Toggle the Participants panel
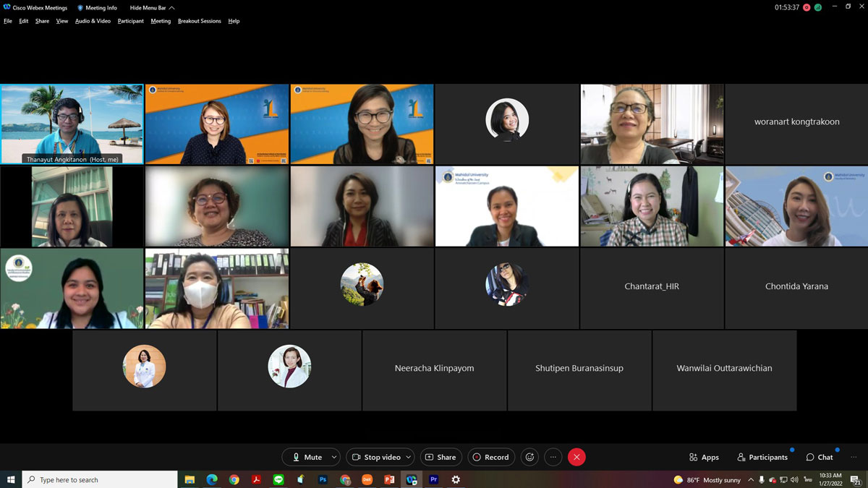868x488 pixels. pyautogui.click(x=762, y=457)
